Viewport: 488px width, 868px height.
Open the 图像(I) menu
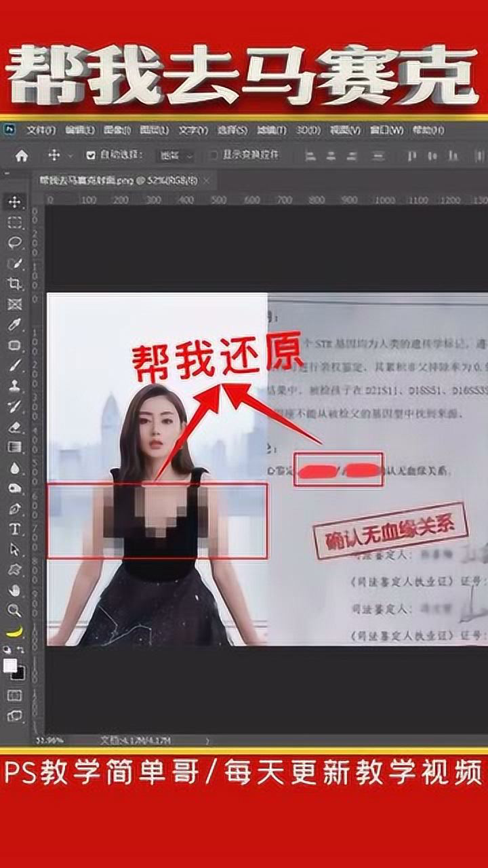(x=117, y=130)
